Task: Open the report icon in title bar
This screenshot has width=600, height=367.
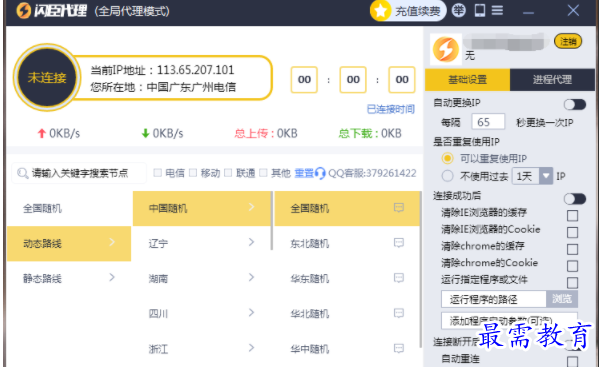Action: coord(458,10)
